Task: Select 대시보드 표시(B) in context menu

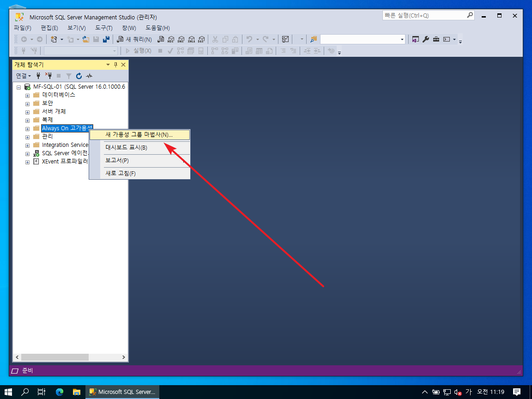Action: tap(139, 148)
